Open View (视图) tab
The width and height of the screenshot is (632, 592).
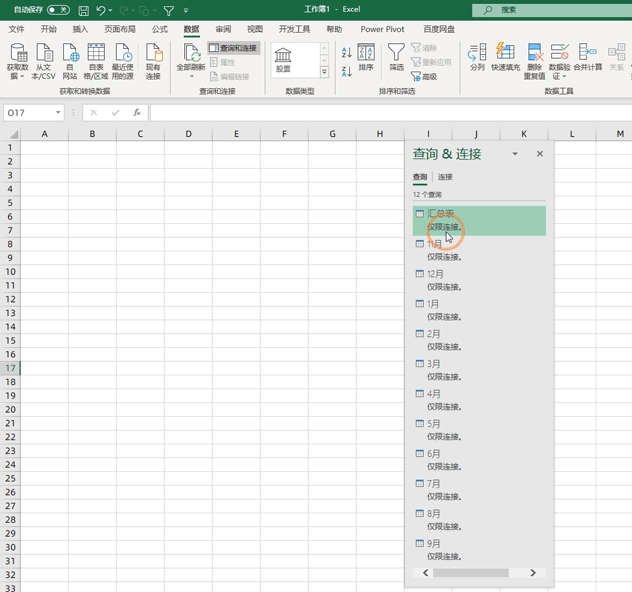(255, 29)
